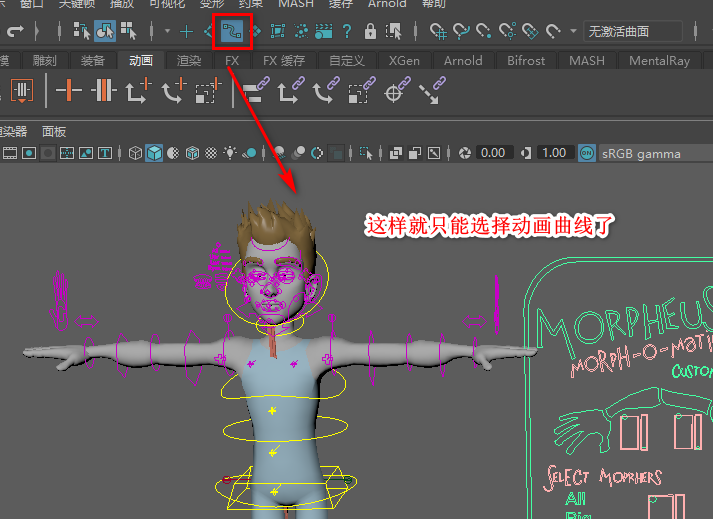Enable snap to view planes icon
Screen dimensions: 713x519
tap(530, 31)
